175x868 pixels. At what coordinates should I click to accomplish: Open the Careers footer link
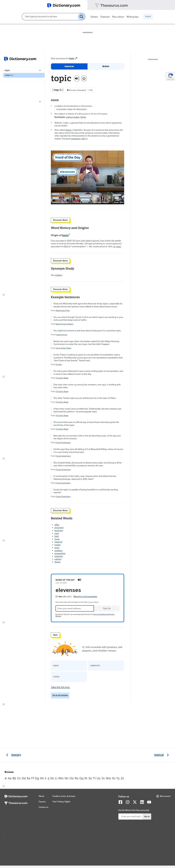tap(42, 802)
